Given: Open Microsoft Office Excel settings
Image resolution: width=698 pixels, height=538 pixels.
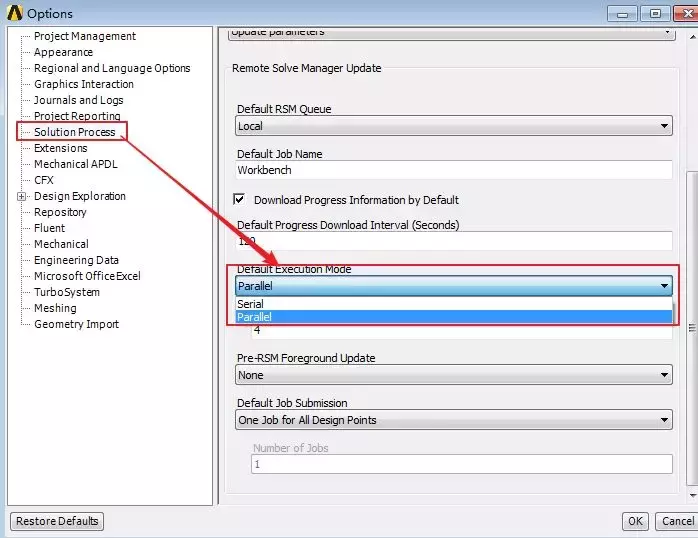Looking at the screenshot, I should click(x=87, y=276).
